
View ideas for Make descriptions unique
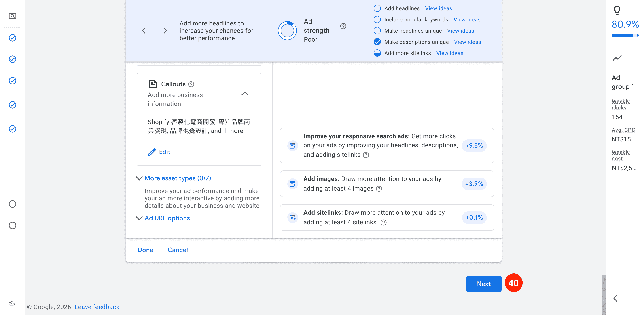tap(468, 42)
